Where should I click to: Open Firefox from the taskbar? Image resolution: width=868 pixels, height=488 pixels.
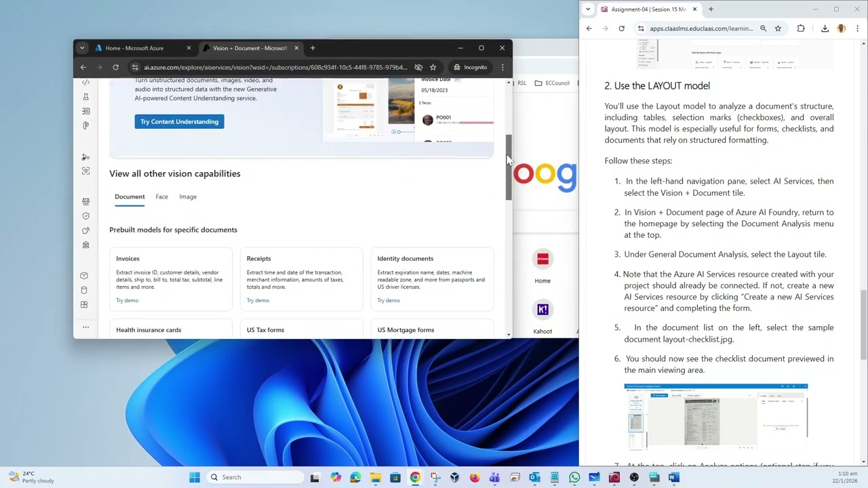[475, 477]
